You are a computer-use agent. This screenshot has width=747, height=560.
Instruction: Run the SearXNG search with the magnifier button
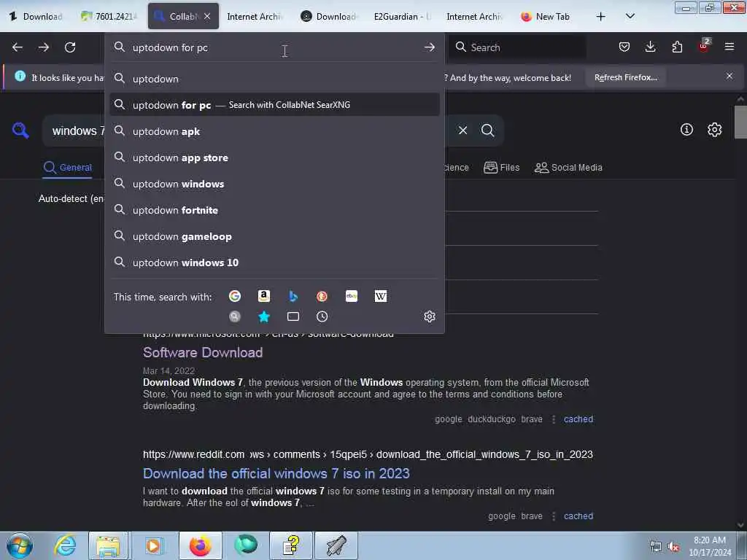coord(487,130)
